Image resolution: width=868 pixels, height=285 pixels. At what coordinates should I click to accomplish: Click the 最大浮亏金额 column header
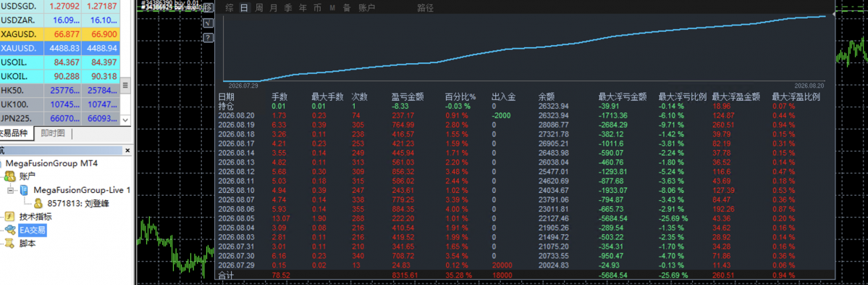click(622, 96)
